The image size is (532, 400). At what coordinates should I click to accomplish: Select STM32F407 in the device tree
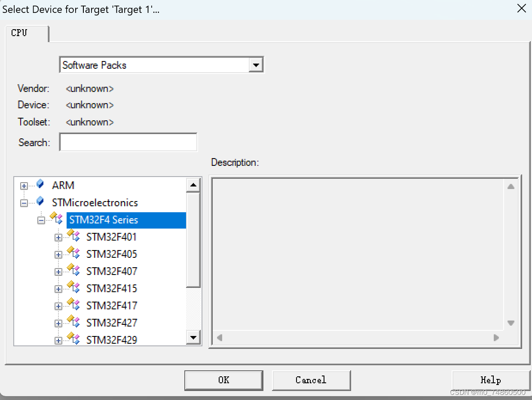coord(112,271)
